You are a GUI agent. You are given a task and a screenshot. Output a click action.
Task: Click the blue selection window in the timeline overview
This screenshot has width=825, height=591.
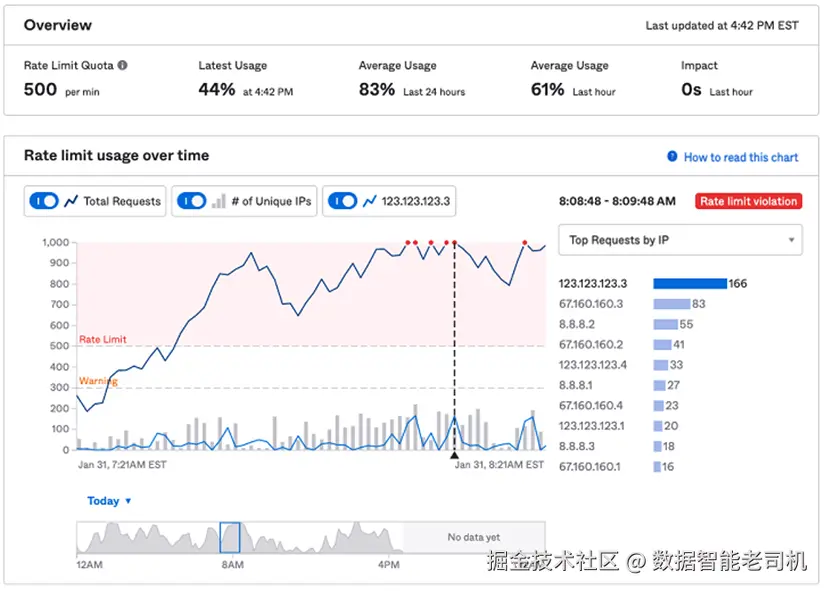pyautogui.click(x=230, y=537)
